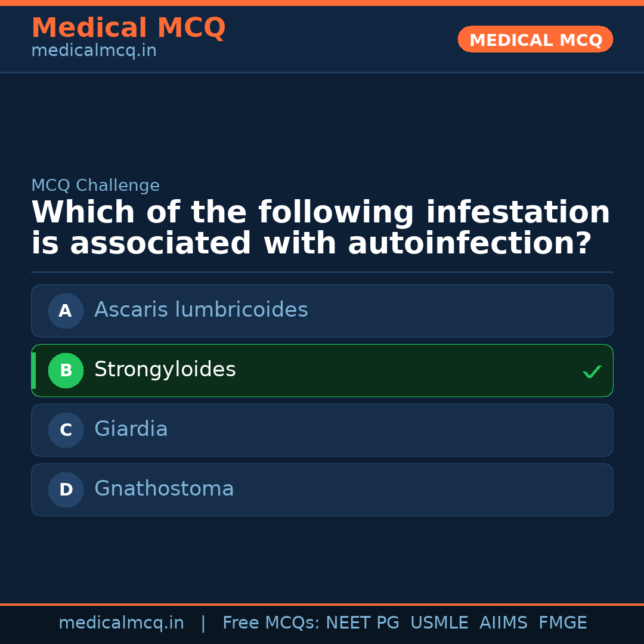Click the orange MEDICAL MCQ badge

[535, 39]
